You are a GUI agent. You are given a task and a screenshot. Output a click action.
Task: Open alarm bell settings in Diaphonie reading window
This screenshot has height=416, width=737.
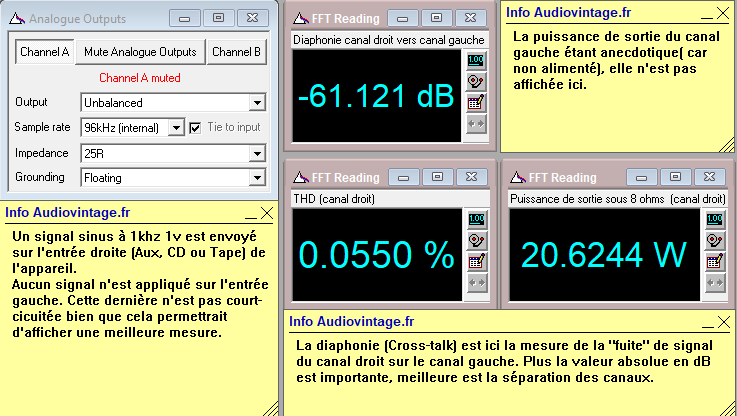pos(476,82)
